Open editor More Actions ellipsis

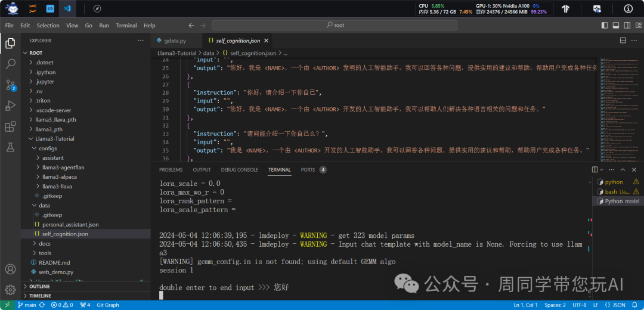pyautogui.click(x=634, y=40)
